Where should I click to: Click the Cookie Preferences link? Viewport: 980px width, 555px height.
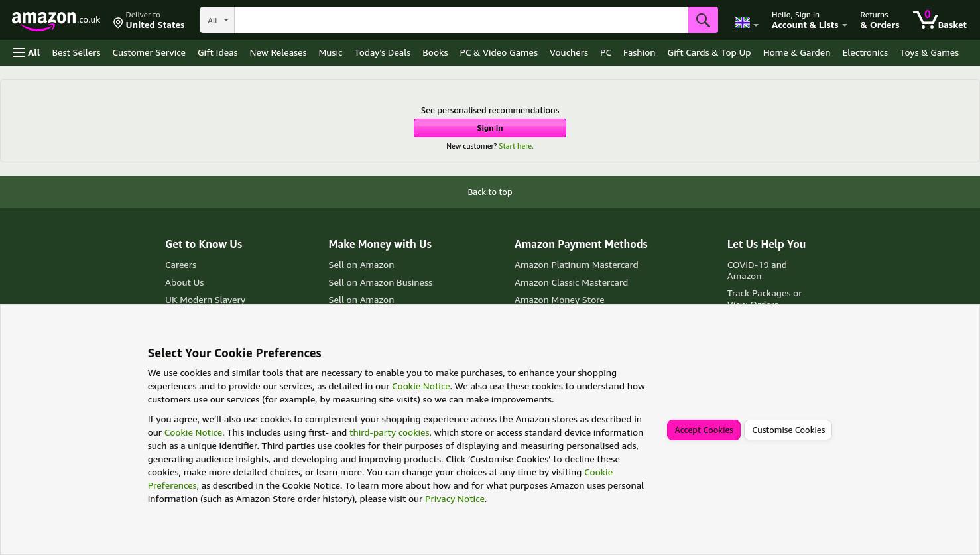(x=380, y=479)
